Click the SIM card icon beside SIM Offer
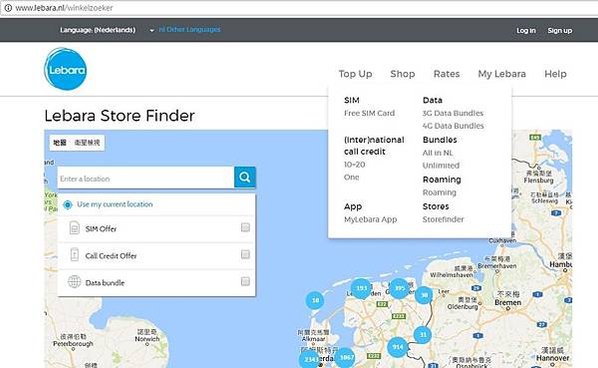The width and height of the screenshot is (598, 368). (x=74, y=228)
